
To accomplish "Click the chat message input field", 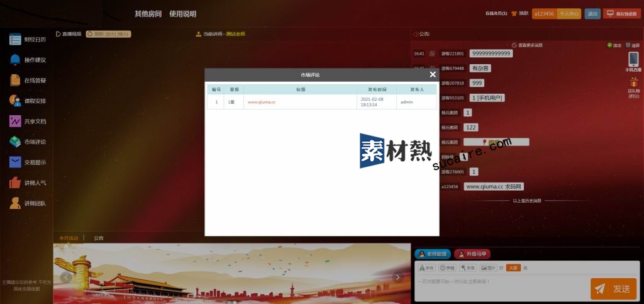I will click(x=502, y=288).
